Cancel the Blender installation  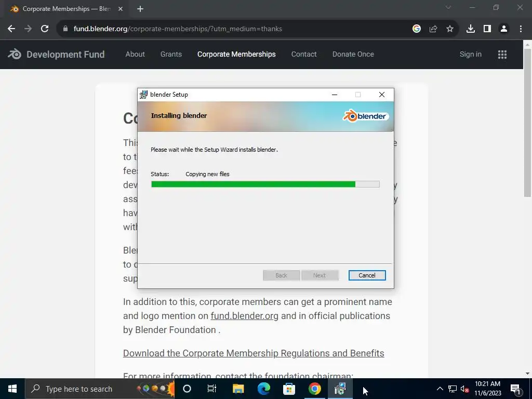tap(367, 275)
